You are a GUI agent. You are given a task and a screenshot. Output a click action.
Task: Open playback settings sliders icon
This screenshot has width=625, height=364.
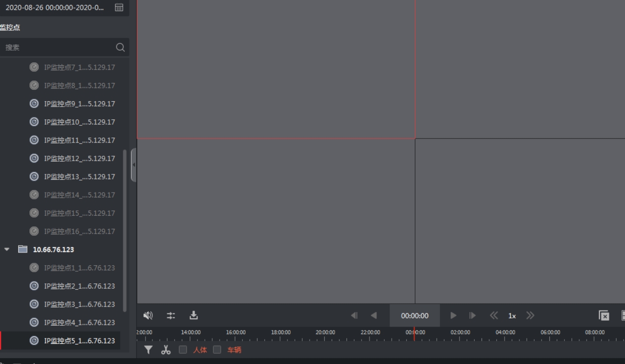[171, 315]
